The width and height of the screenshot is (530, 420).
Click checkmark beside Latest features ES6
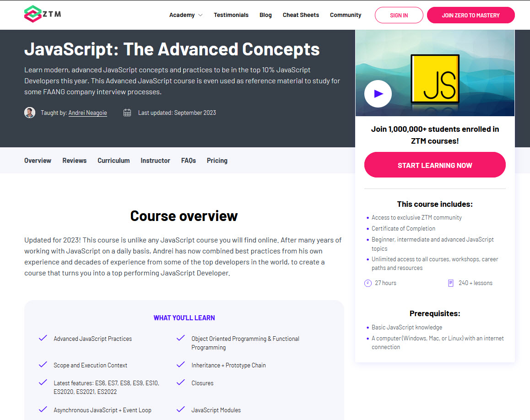click(43, 382)
